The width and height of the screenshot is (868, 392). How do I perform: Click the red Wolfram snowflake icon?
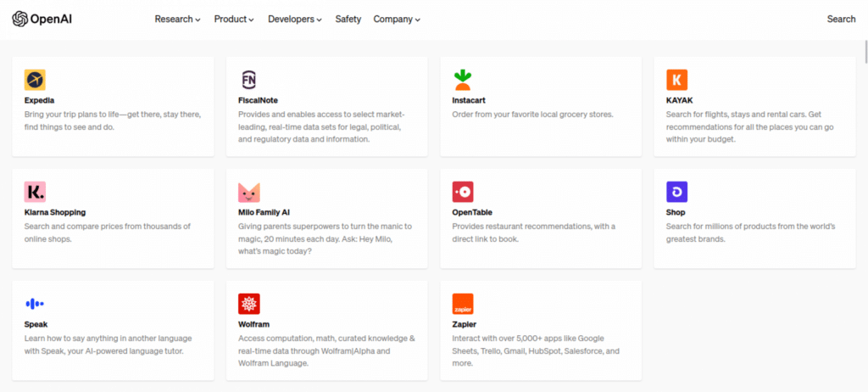click(x=249, y=304)
